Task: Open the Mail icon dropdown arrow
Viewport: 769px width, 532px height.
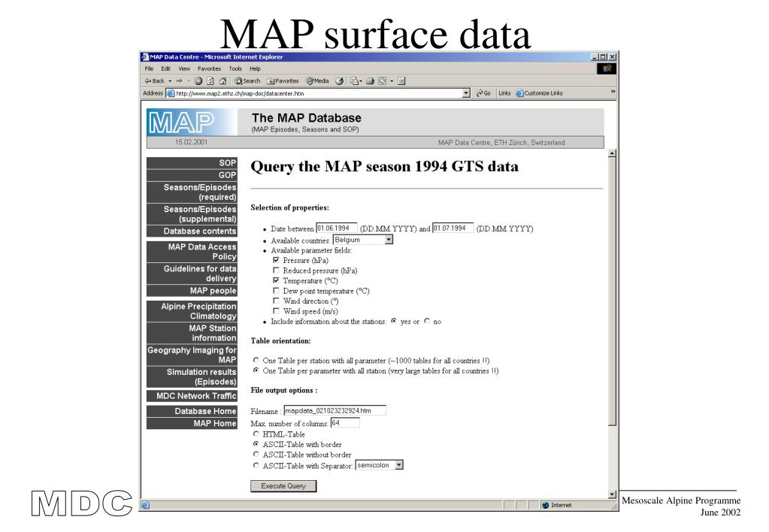Action: [361, 81]
